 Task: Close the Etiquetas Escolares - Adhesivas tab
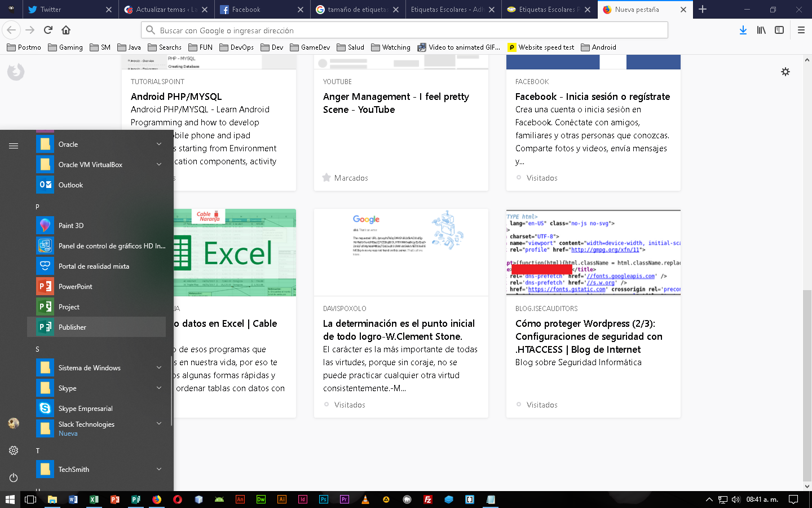pyautogui.click(x=492, y=10)
